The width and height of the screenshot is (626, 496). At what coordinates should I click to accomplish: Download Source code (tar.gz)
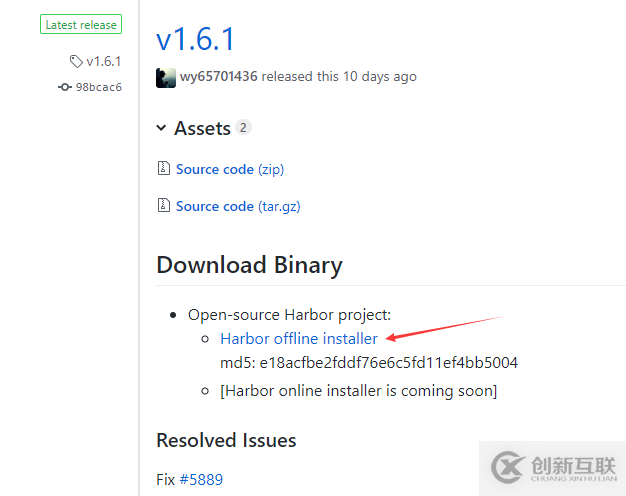point(238,206)
